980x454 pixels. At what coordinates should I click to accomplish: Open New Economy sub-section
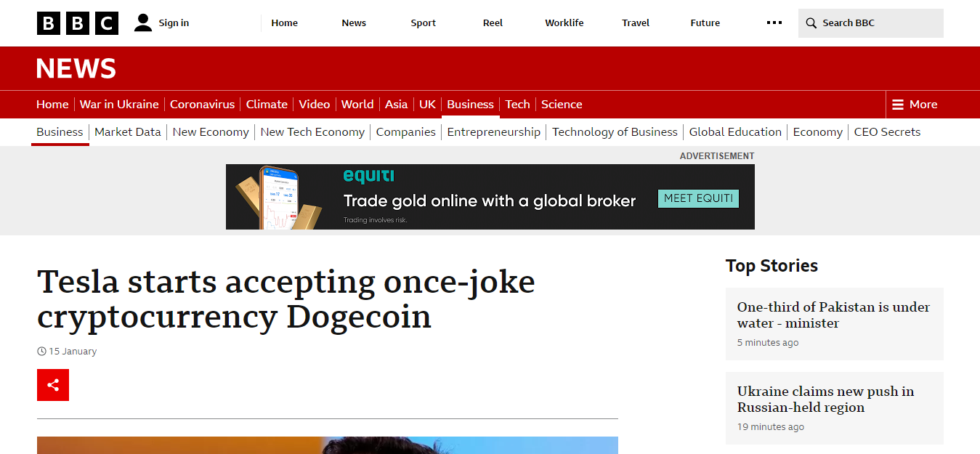tap(211, 132)
